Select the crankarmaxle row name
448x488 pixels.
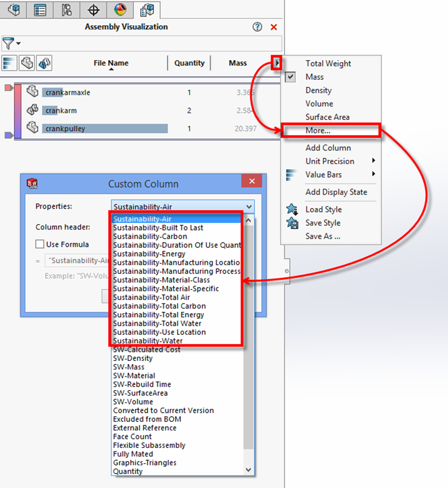click(x=68, y=92)
